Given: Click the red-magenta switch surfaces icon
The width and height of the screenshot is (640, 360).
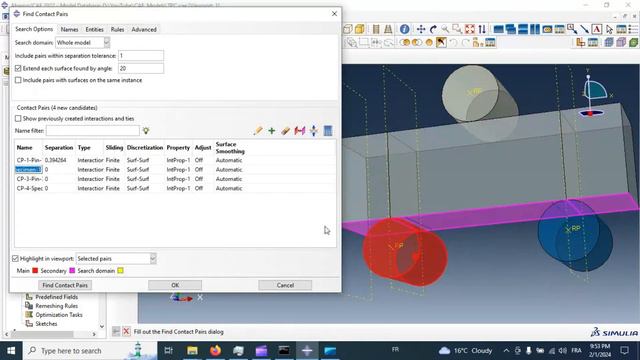Looking at the screenshot, I should [x=300, y=131].
